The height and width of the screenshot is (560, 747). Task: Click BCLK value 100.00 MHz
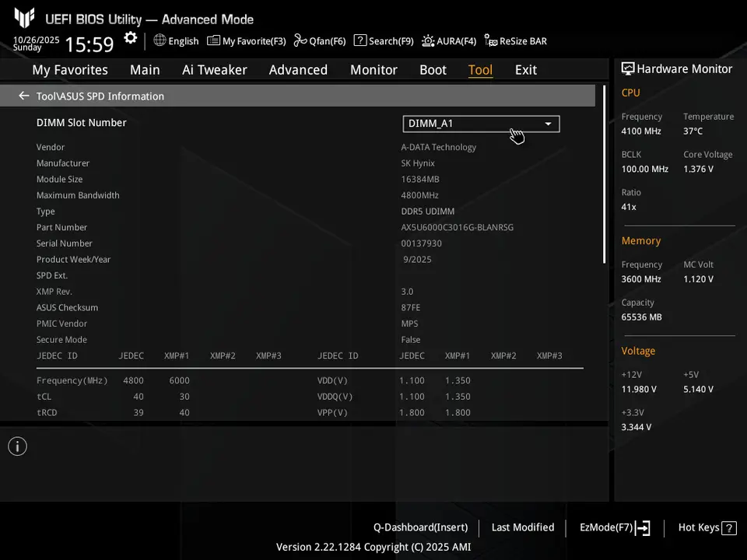pos(645,169)
